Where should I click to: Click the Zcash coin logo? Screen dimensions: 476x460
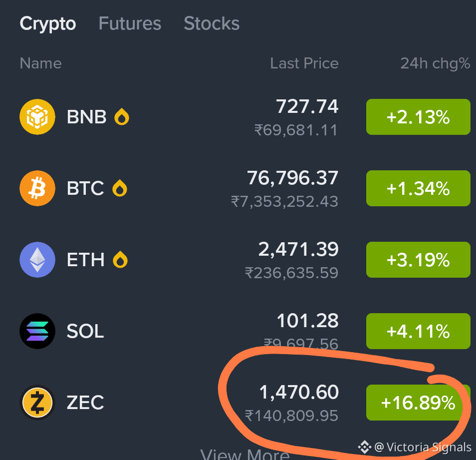pos(37,402)
